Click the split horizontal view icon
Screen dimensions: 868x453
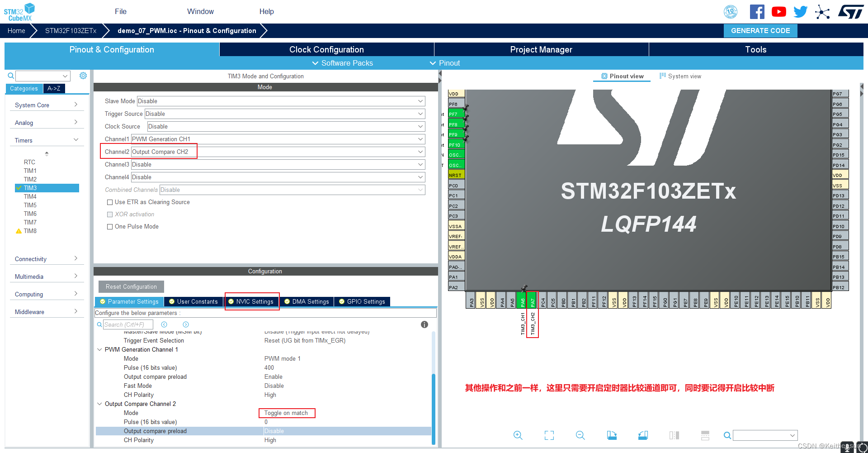pos(705,435)
